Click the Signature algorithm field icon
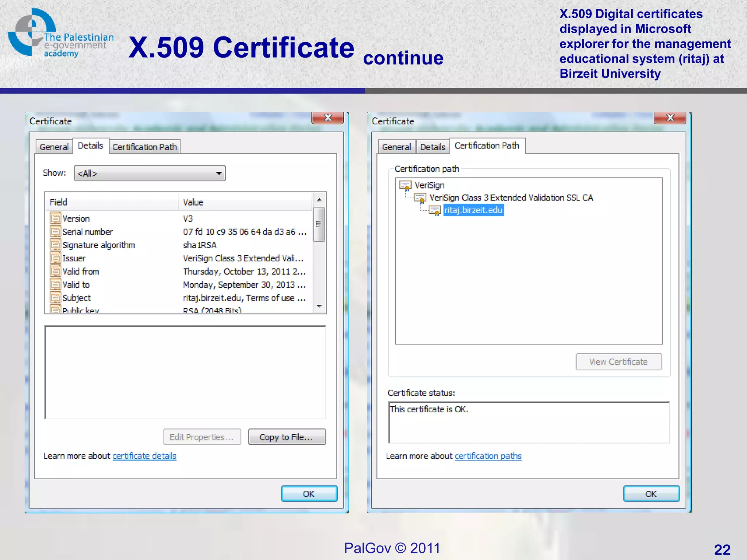747x560 pixels. [x=55, y=245]
